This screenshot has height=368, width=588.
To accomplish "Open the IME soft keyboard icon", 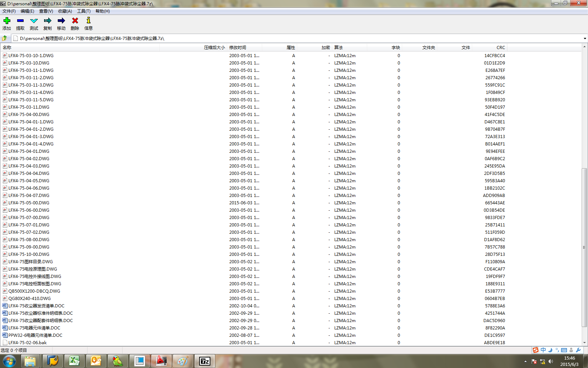I will coord(564,350).
